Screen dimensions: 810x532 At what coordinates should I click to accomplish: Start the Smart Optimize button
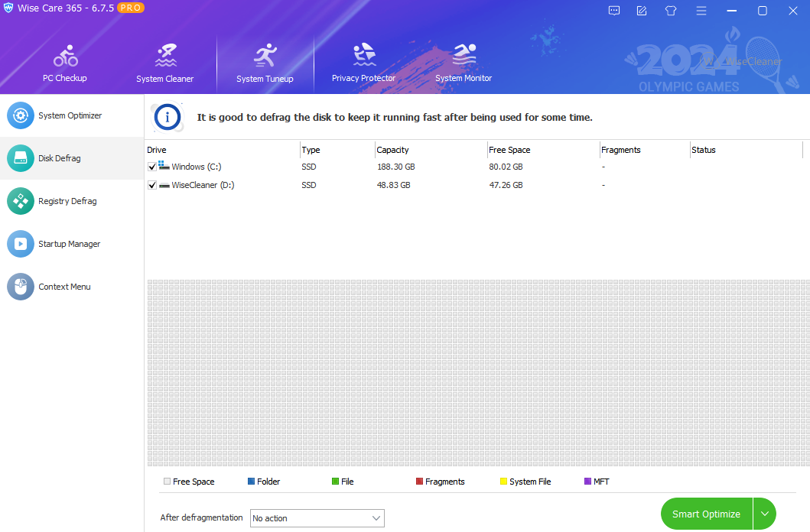(706, 514)
